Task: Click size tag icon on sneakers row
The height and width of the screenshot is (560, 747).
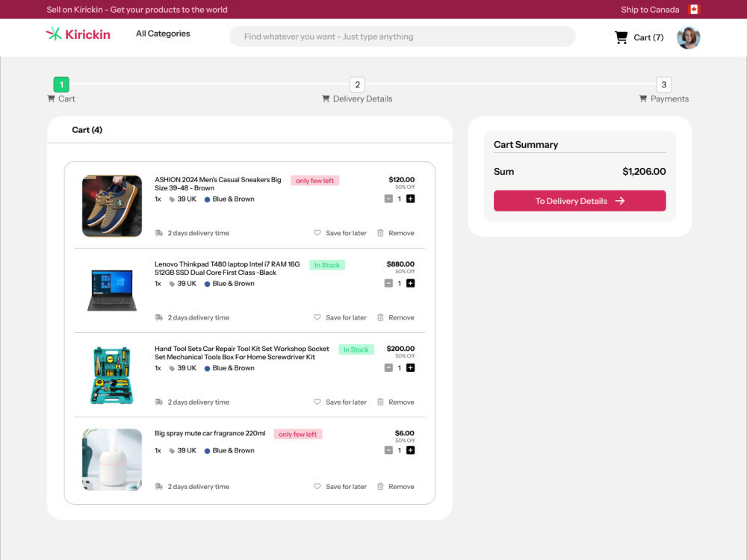Action: 172,199
